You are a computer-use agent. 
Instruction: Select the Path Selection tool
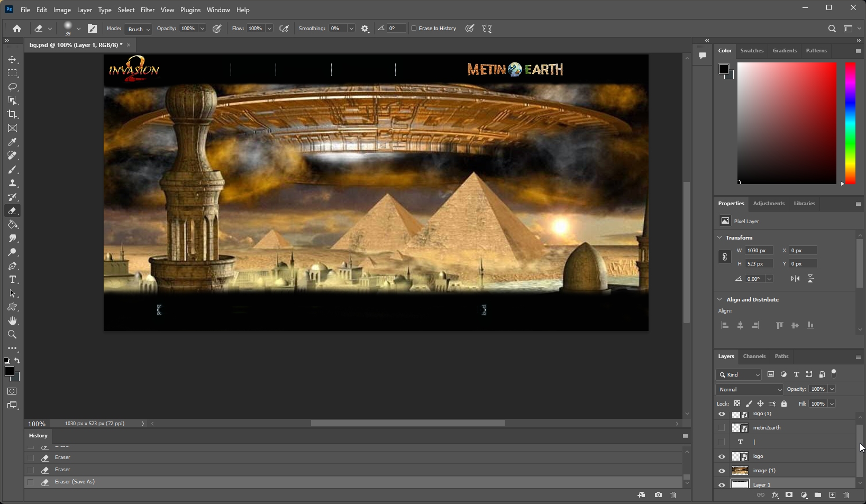point(12,294)
